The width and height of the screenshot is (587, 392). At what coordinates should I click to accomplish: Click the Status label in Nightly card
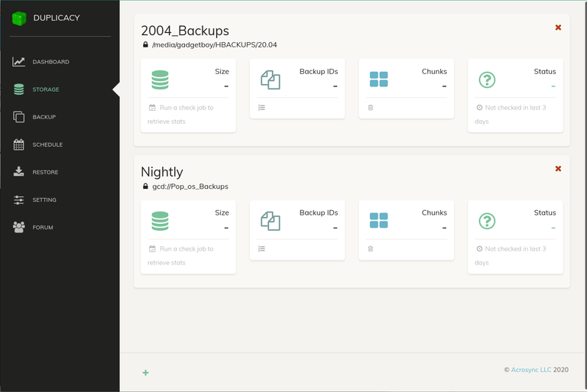545,212
